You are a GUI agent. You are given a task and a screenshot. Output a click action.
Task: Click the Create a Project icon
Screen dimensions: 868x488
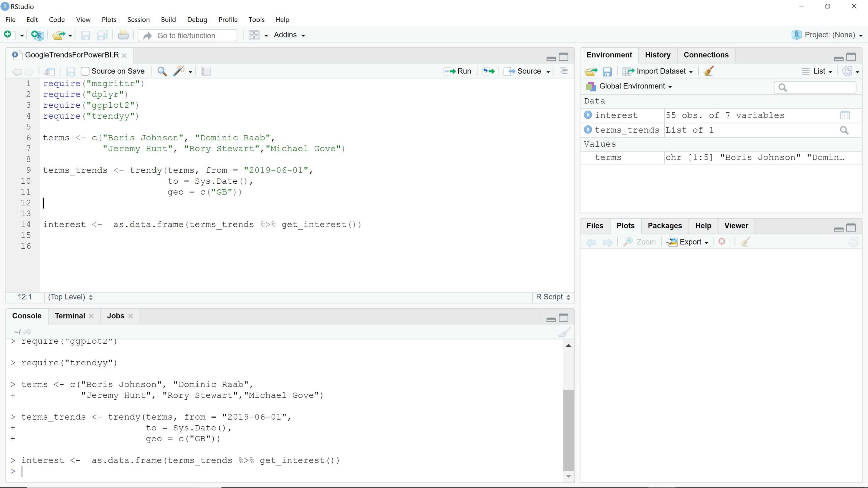[x=37, y=35]
